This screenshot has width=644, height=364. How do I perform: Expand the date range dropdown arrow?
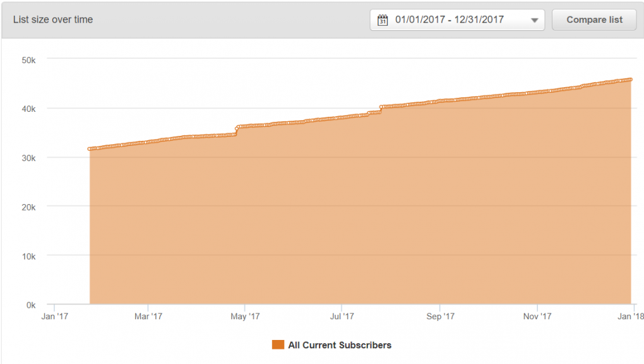(x=534, y=20)
